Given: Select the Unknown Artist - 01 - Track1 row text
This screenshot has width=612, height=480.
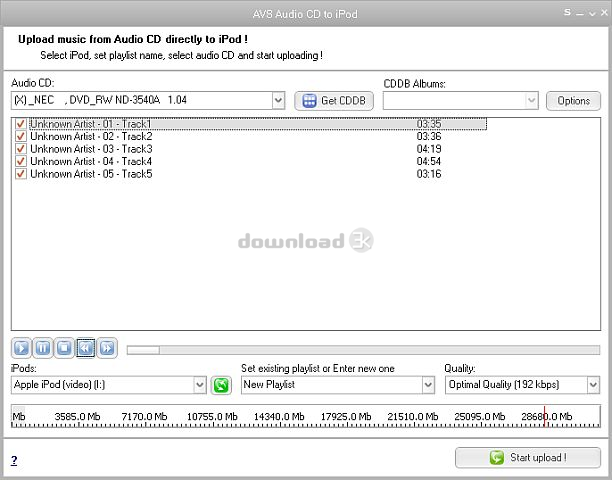Looking at the screenshot, I should 91,124.
